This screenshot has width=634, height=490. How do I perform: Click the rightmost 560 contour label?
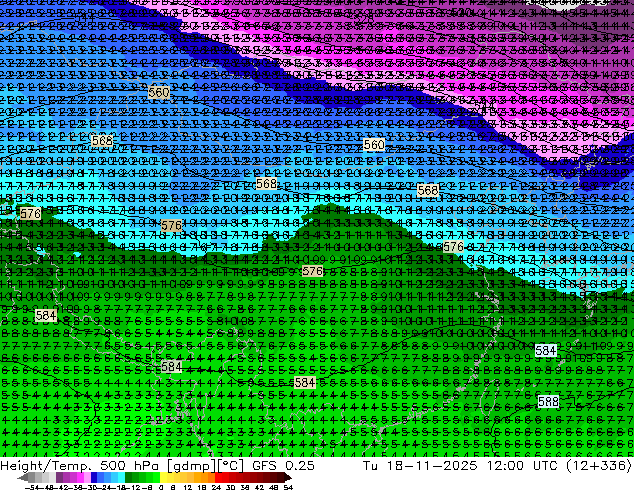tap(374, 144)
